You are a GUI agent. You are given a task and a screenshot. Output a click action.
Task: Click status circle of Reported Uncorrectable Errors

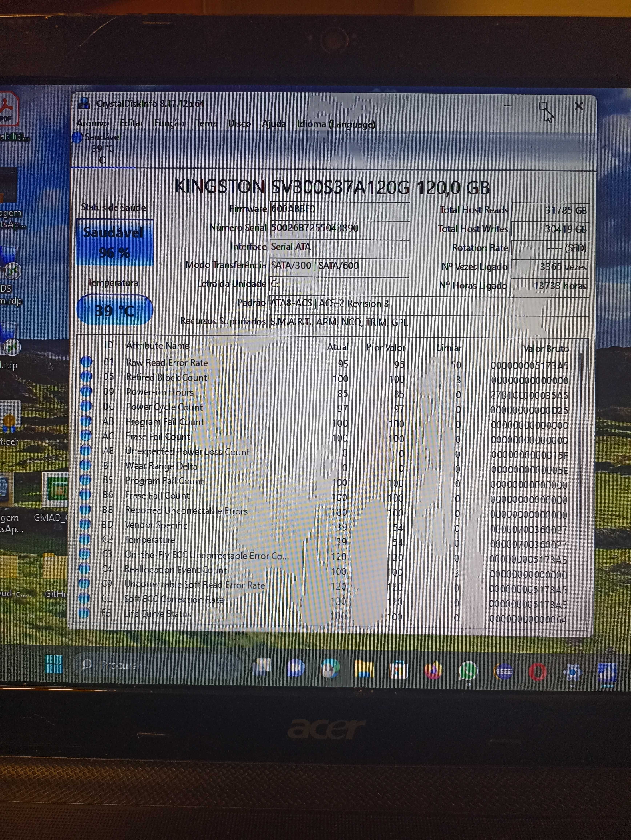pos(85,509)
